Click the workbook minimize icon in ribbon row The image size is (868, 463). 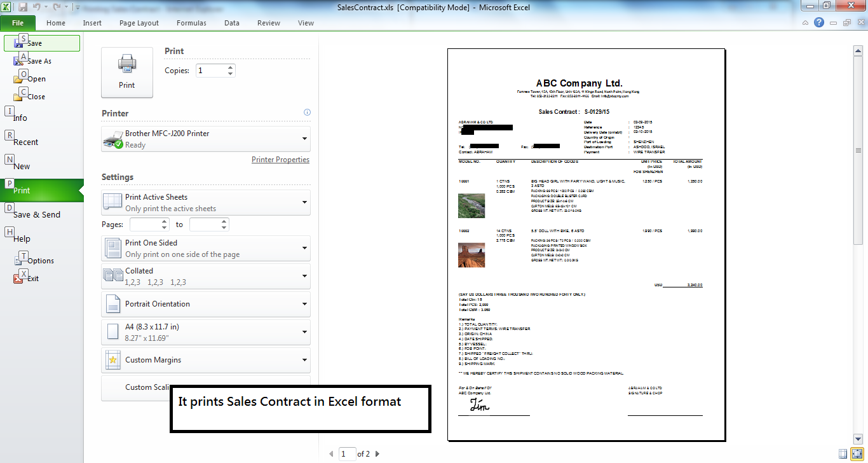(x=834, y=23)
